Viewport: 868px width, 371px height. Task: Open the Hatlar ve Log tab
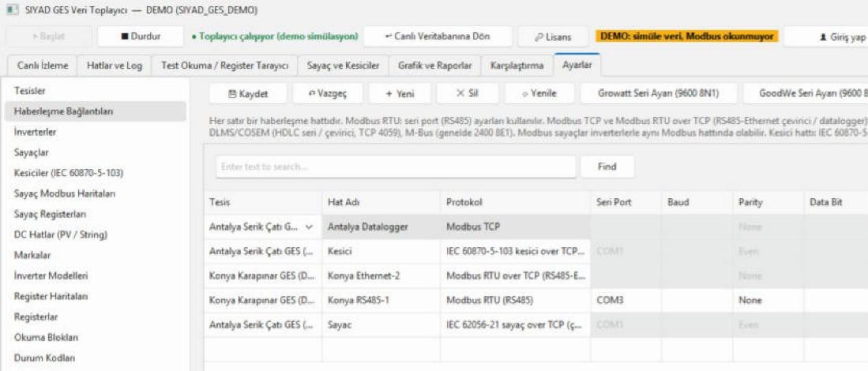(115, 66)
